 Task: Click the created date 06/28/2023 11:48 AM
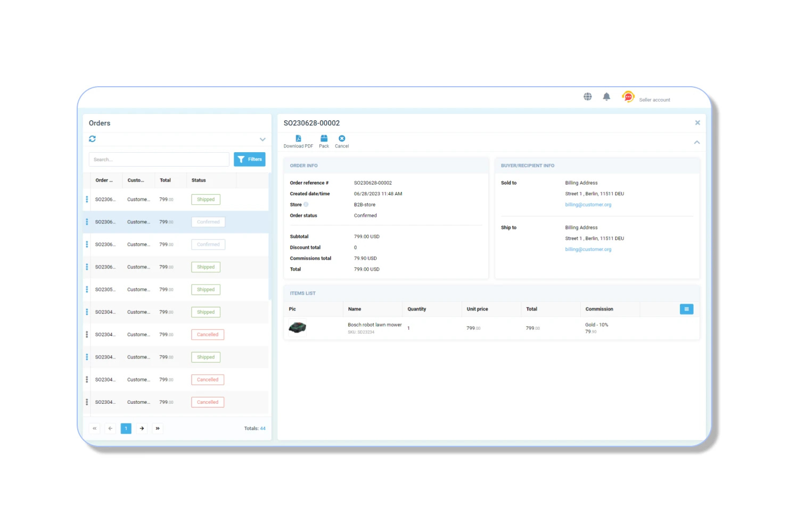coord(377,194)
